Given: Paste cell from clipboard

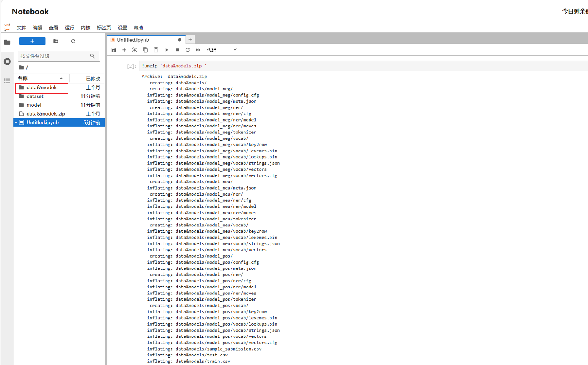Looking at the screenshot, I should [x=156, y=50].
